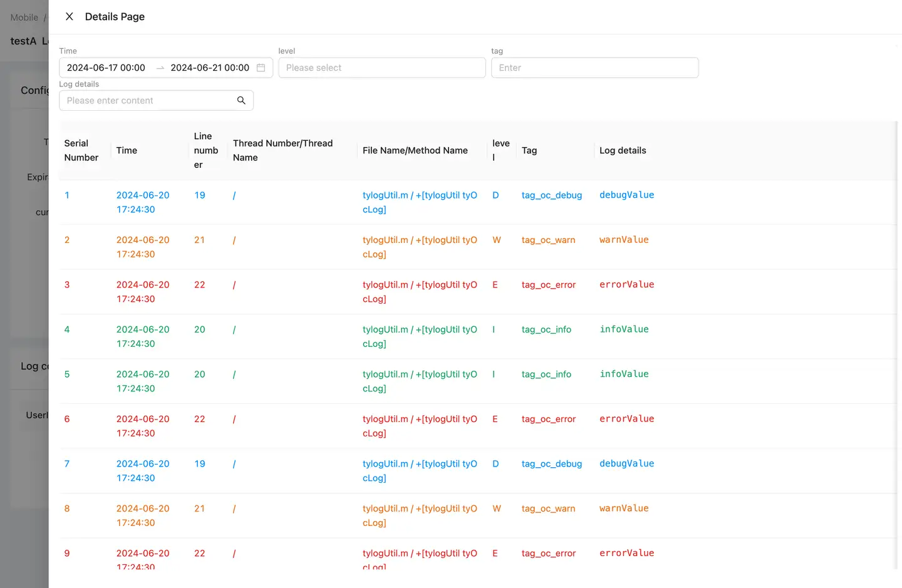Click level W in row 2
Image resolution: width=902 pixels, height=588 pixels.
pos(497,240)
